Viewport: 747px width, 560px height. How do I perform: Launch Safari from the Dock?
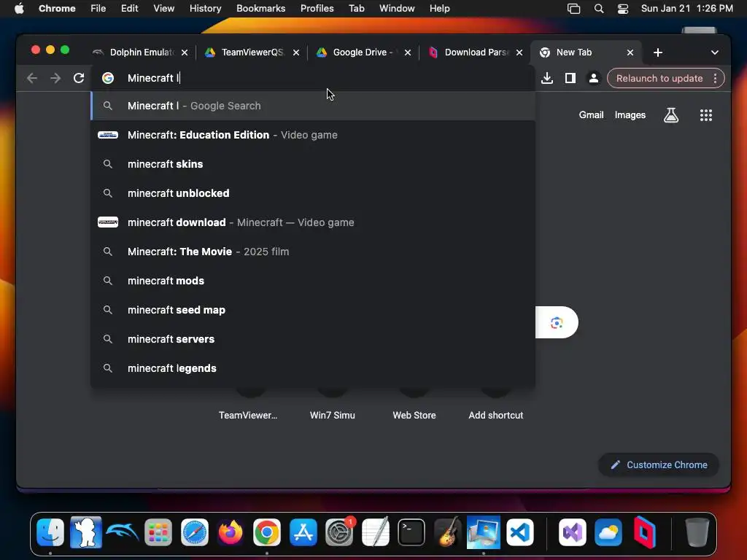194,532
